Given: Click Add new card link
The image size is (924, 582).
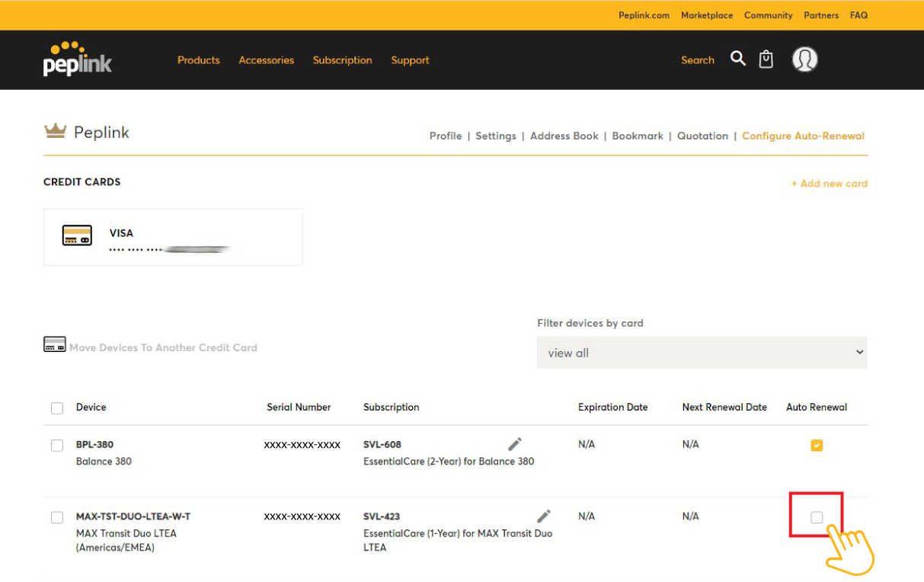Looking at the screenshot, I should coord(829,184).
